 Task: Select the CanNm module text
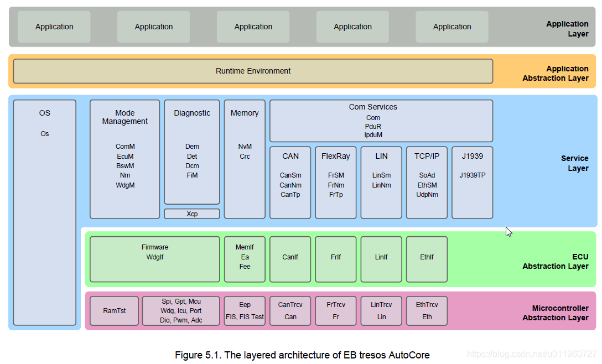(290, 185)
